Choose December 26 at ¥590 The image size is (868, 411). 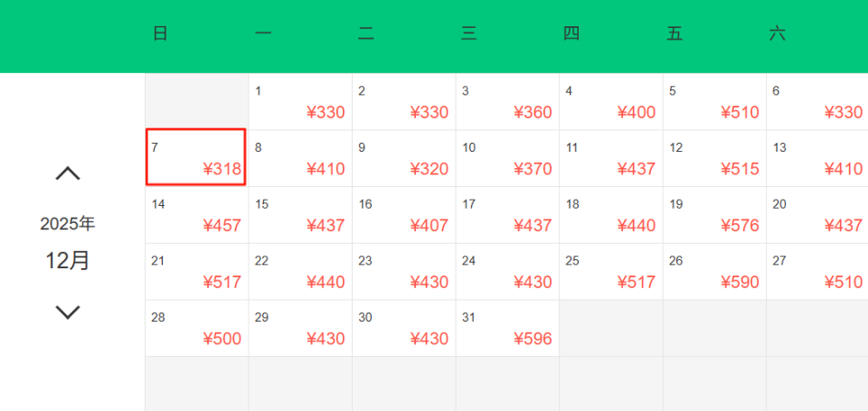[714, 272]
